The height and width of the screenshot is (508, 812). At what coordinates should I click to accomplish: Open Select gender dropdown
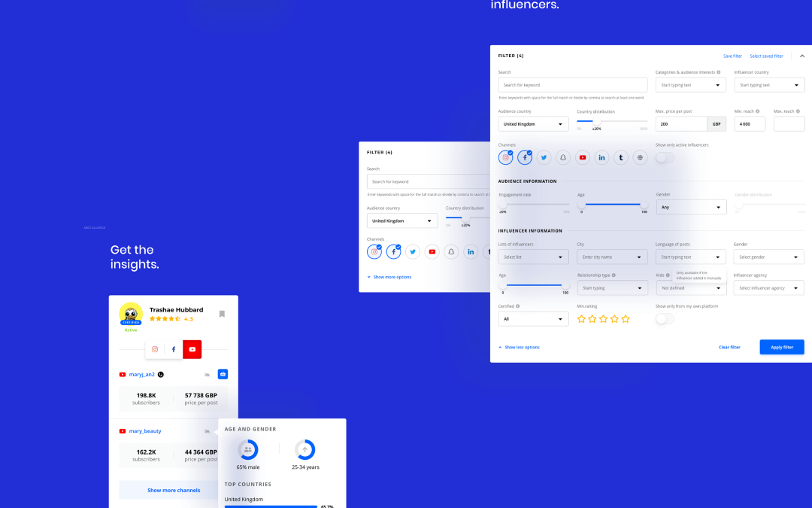[x=769, y=257]
